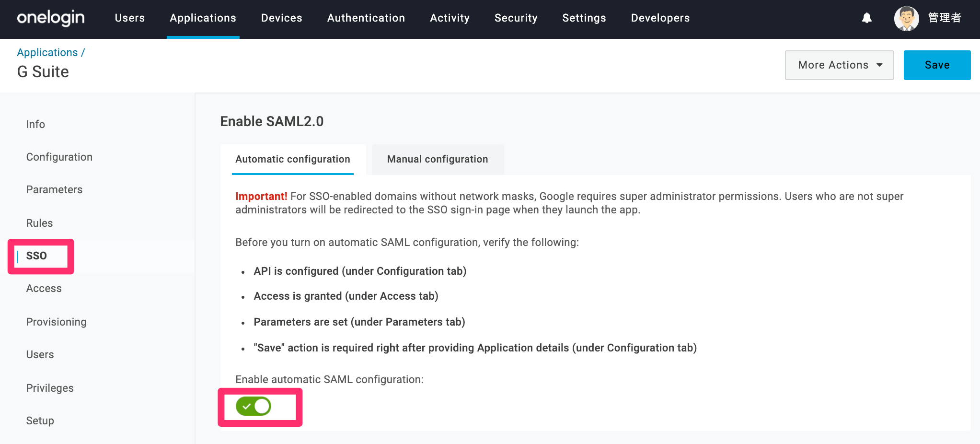The width and height of the screenshot is (980, 444).
Task: Switch to Manual configuration tab
Action: click(438, 159)
